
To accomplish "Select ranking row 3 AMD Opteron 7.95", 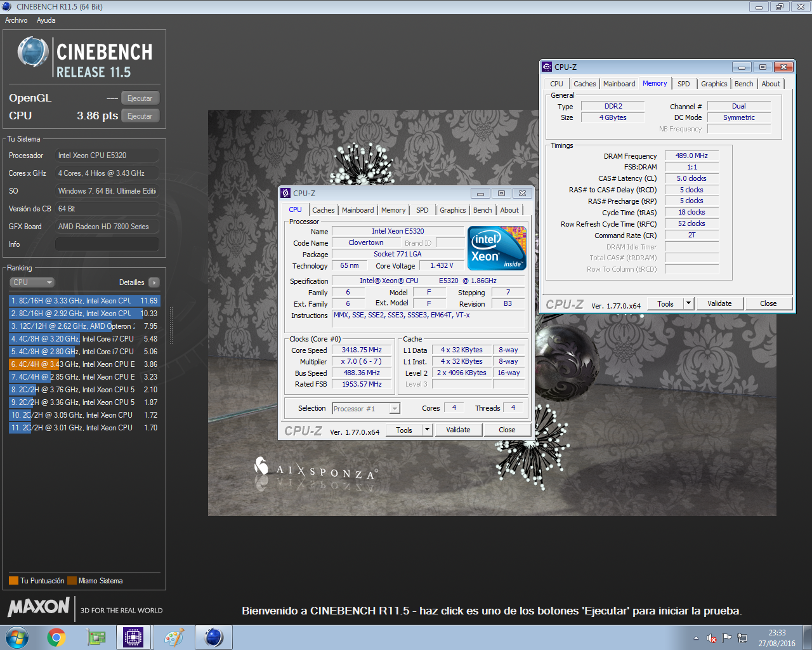I will [84, 326].
